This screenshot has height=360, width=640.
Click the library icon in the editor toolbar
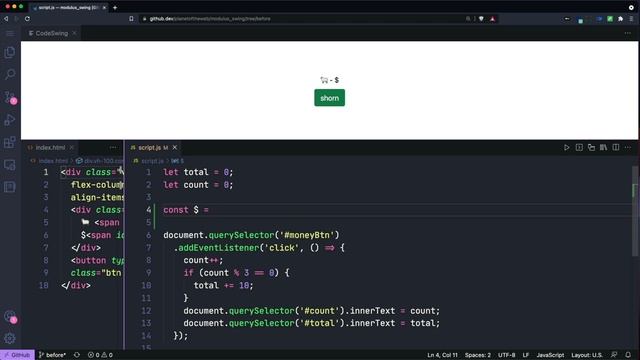click(603, 147)
